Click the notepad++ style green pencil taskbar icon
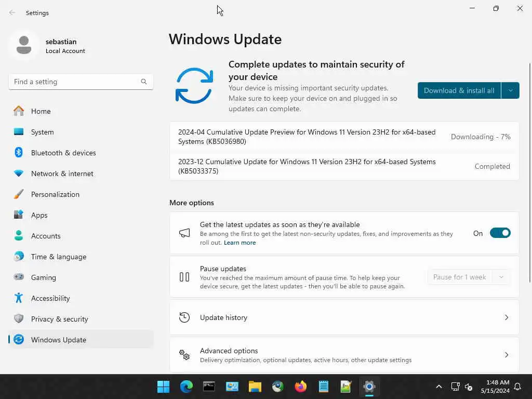Screen dimensions: 532x399 345,387
